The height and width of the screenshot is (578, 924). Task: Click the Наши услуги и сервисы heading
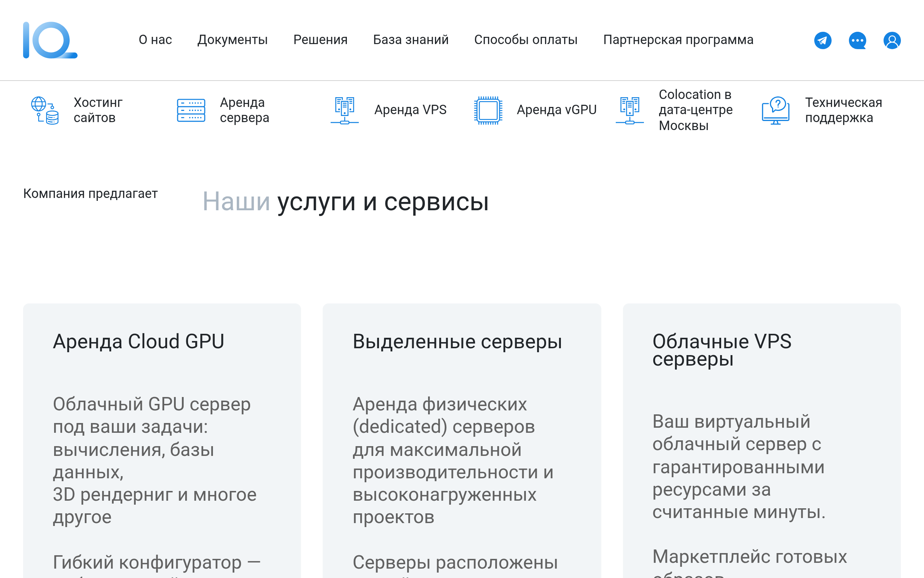pos(345,202)
